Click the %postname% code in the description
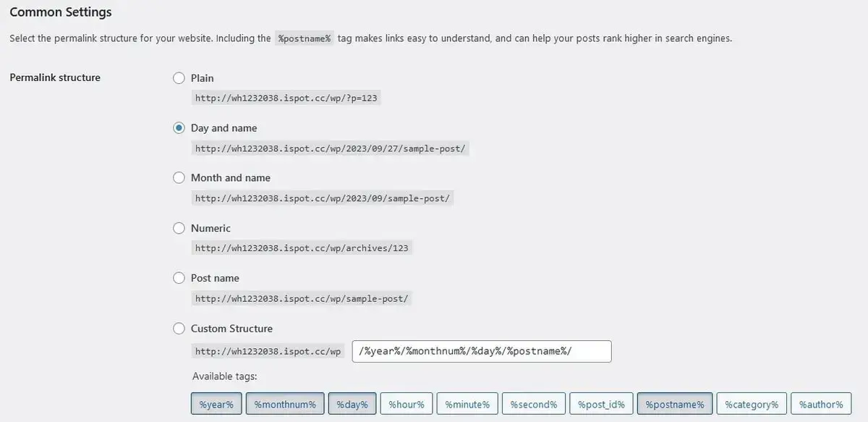This screenshot has height=422, width=868. pyautogui.click(x=305, y=38)
